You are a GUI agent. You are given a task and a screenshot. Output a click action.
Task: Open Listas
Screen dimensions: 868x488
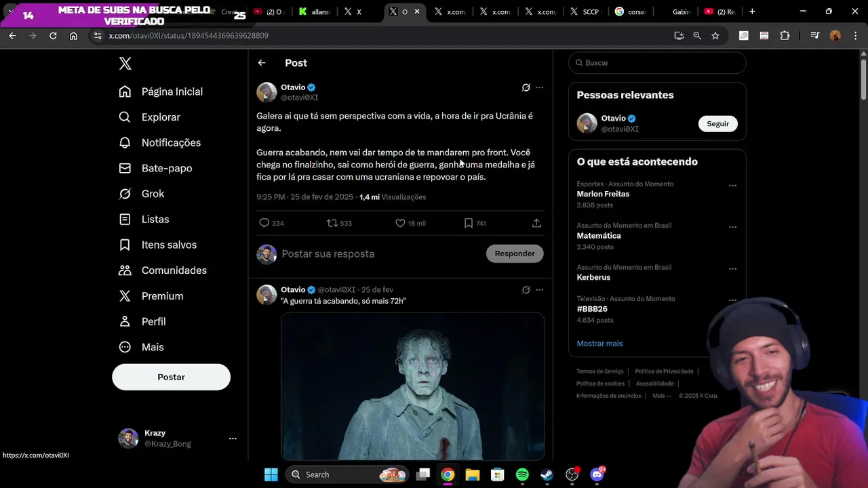[x=144, y=220]
